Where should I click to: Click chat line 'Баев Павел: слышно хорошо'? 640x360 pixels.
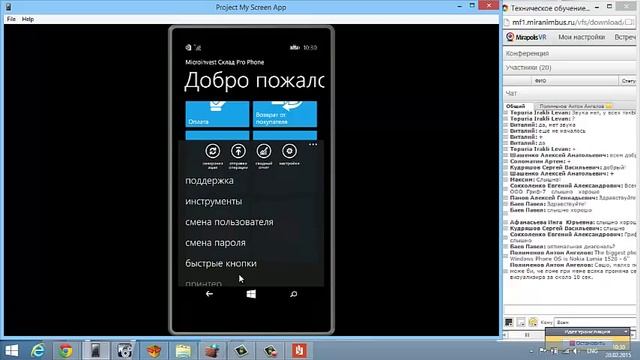(x=551, y=210)
